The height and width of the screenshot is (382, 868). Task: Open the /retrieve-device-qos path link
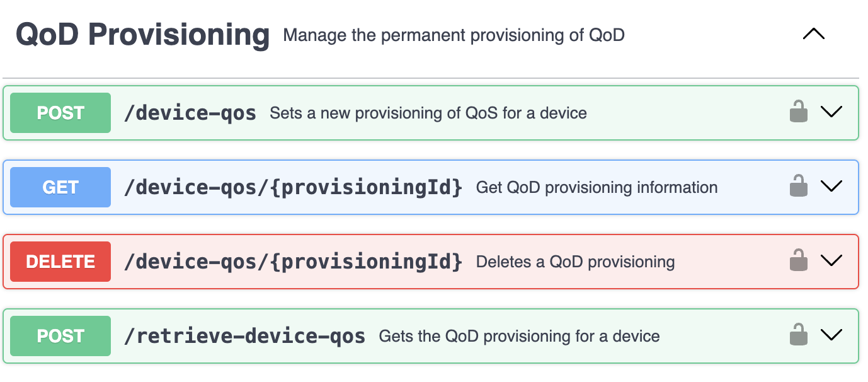pos(244,337)
